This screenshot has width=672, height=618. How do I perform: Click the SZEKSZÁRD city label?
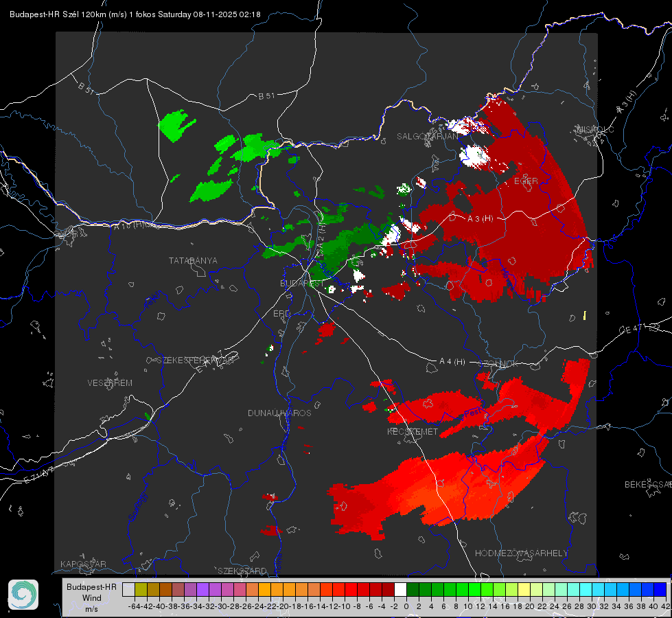pos(242,571)
